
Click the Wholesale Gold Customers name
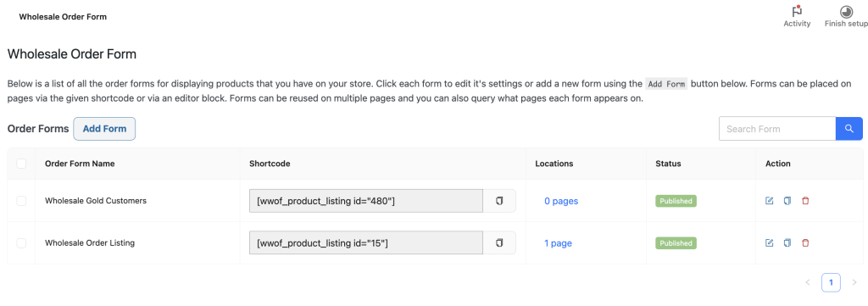(96, 201)
